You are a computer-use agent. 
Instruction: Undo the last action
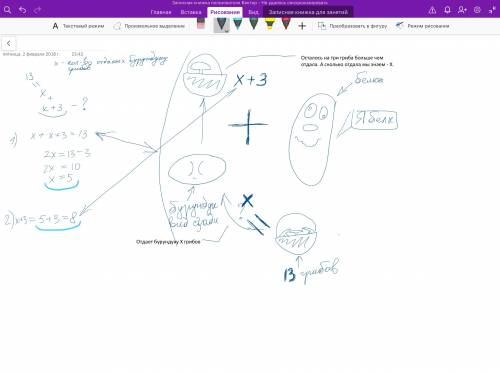coord(22,10)
